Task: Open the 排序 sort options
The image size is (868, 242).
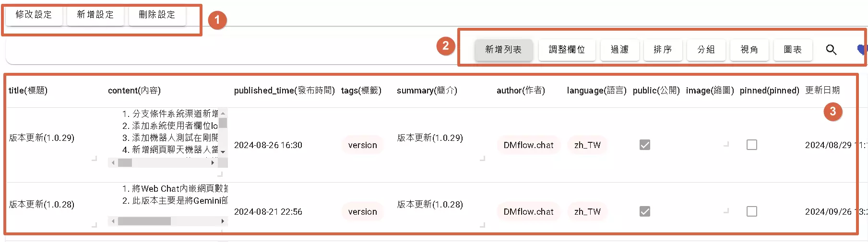Action: (x=663, y=50)
